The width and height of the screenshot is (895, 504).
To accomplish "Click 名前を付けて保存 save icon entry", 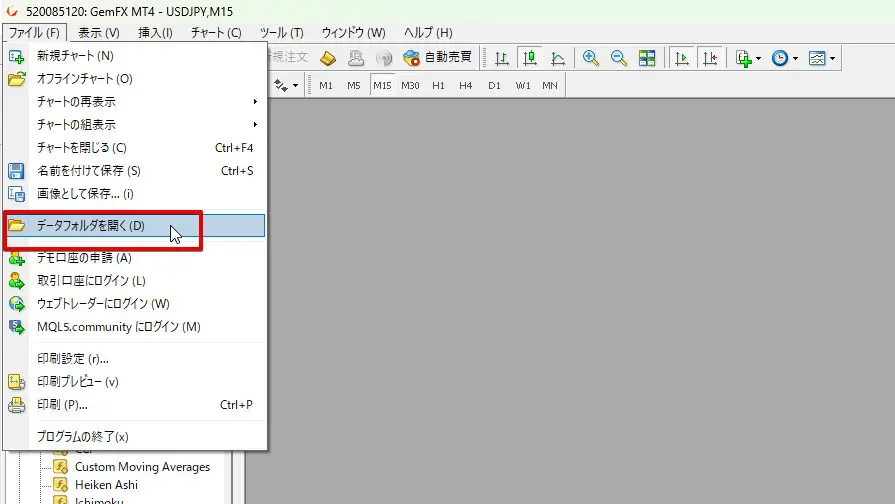I will (88, 171).
